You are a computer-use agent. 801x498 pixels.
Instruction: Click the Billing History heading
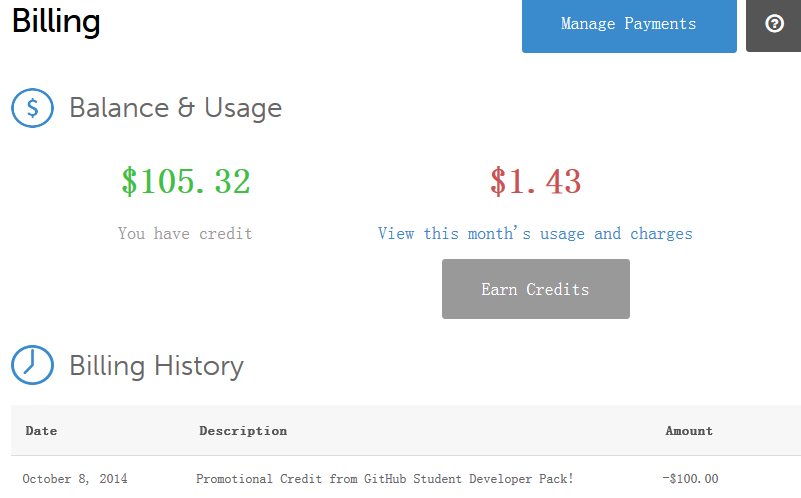click(x=156, y=366)
